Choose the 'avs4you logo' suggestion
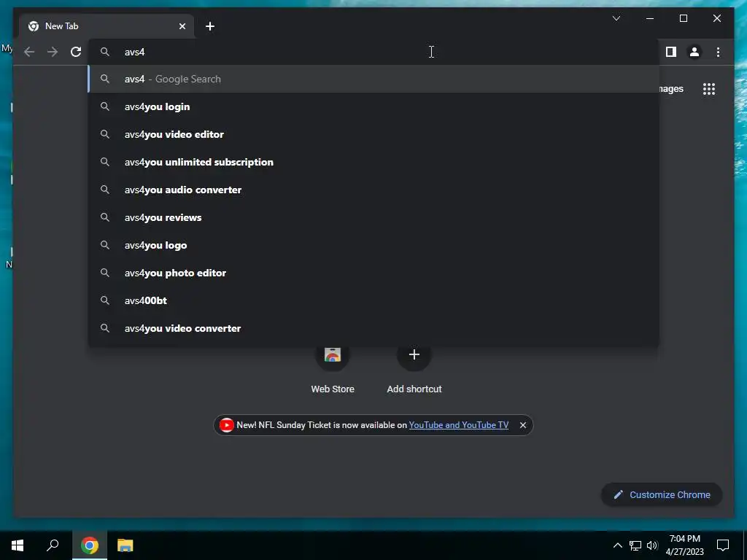Viewport: 747px width, 560px height. [x=374, y=245]
